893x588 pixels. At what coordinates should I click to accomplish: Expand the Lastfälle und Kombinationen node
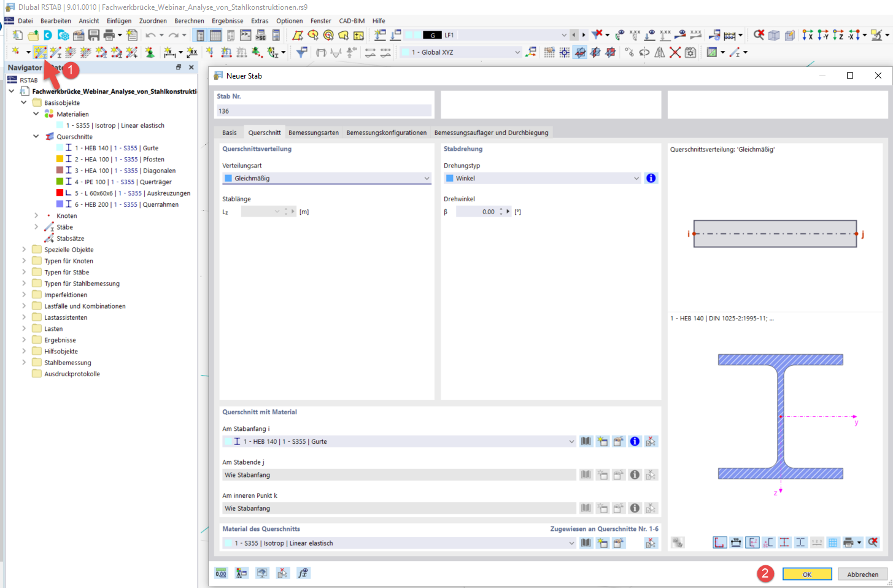click(24, 306)
